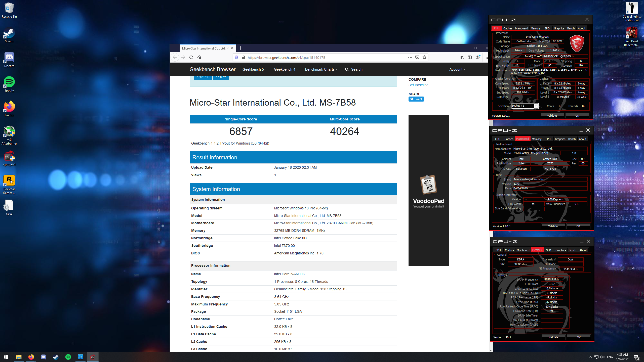Bookmark this page with the star icon
This screenshot has width=644, height=362.
424,57
